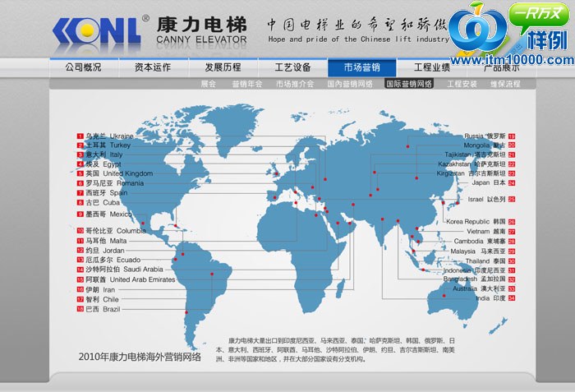
Task: Open the 国内营销网络 submenu item
Action: click(x=350, y=84)
